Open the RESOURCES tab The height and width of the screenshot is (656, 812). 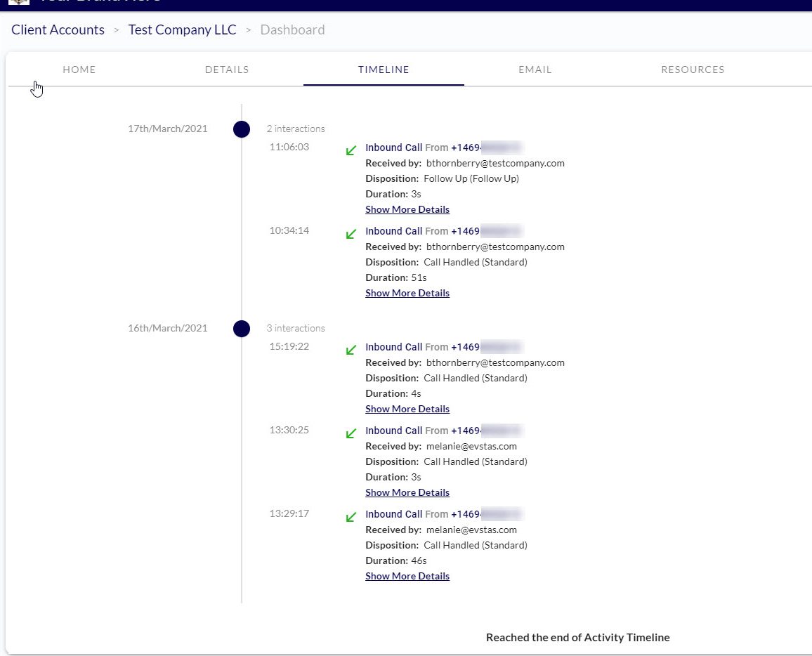click(x=693, y=69)
